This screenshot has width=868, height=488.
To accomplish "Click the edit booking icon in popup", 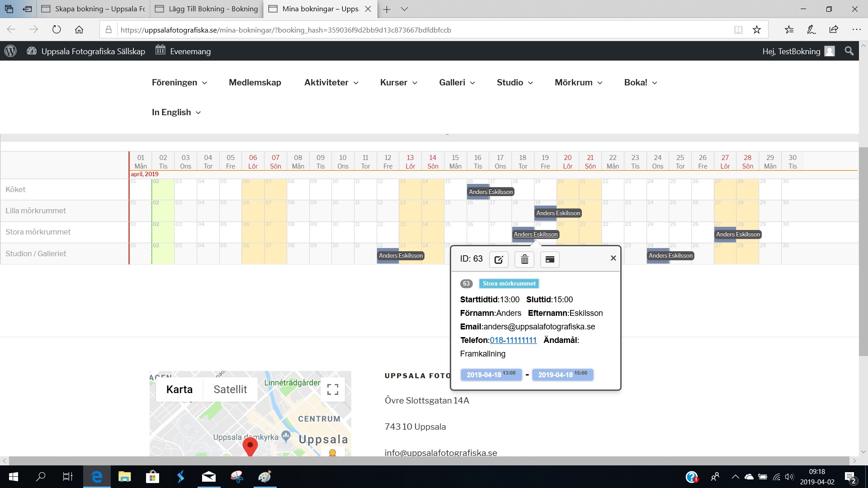I will click(x=499, y=259).
